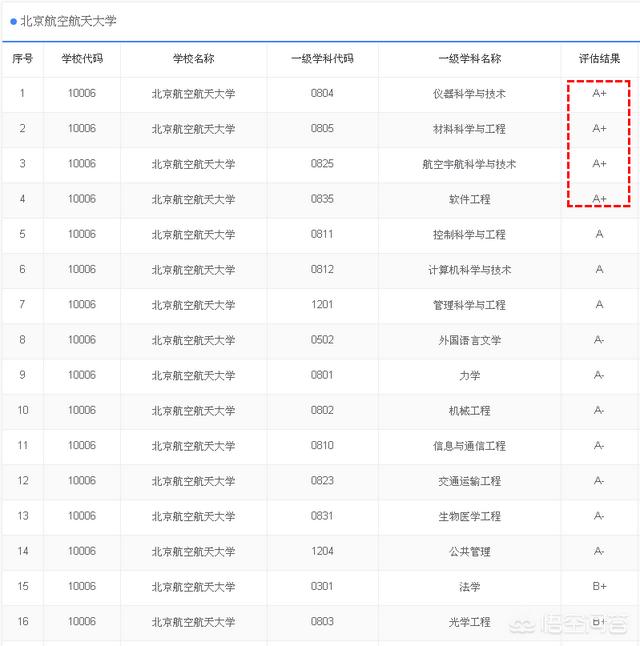Select the 力学 cell
This screenshot has width=640, height=646.
click(x=469, y=375)
